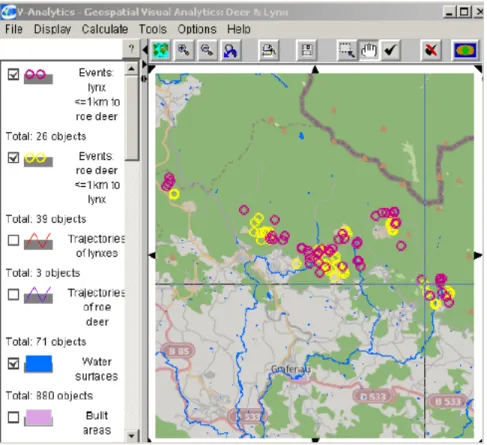The height and width of the screenshot is (445, 487).
Task: Click 'Trajectories of lynxes' layer label
Action: (96, 246)
